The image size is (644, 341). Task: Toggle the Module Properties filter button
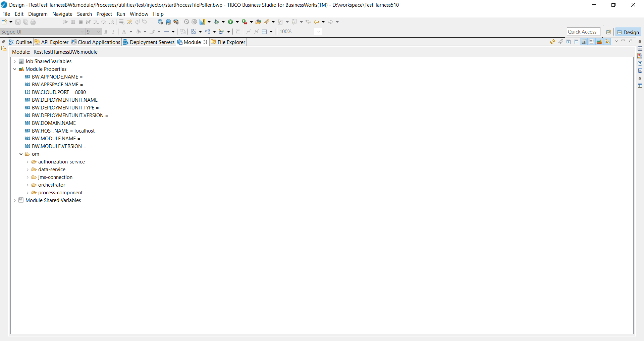pos(599,42)
